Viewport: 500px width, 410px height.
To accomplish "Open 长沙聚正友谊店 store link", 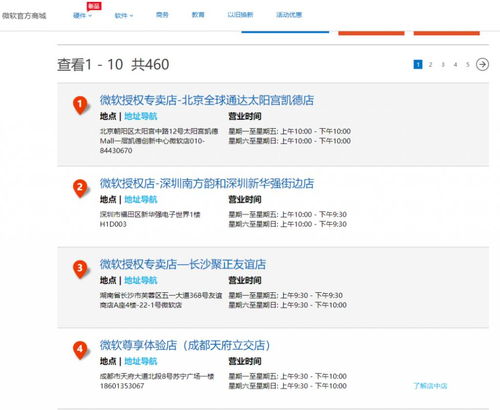I will (183, 264).
